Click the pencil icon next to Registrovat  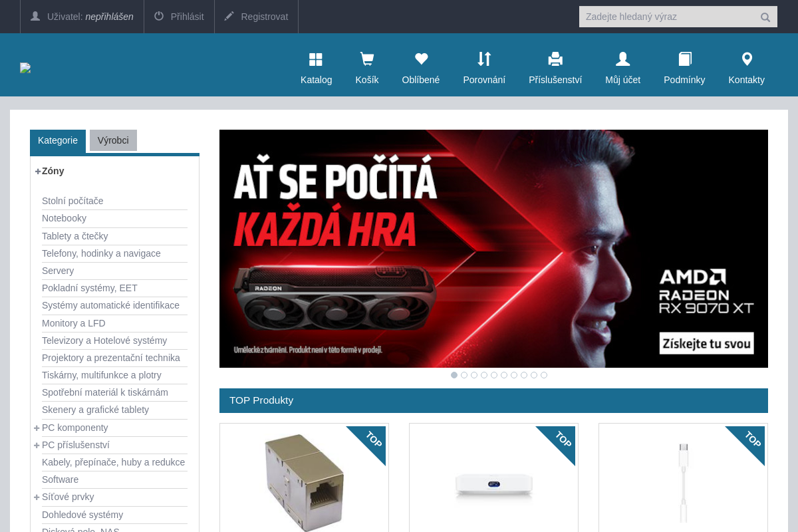pyautogui.click(x=229, y=16)
